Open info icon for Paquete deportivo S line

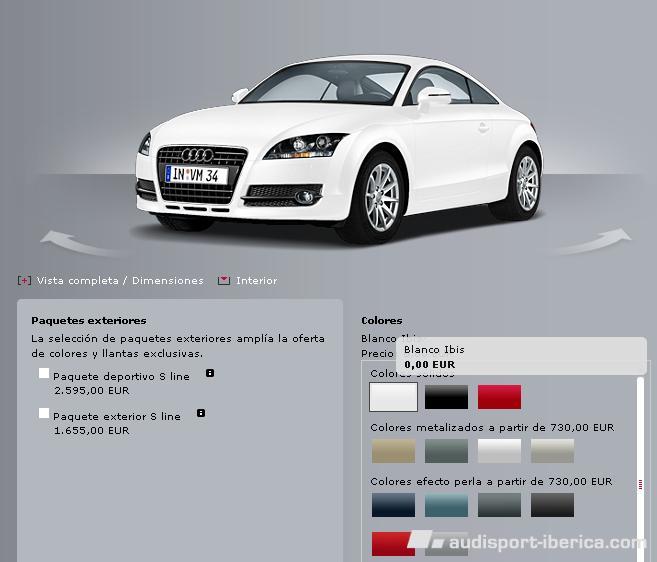coord(210,373)
